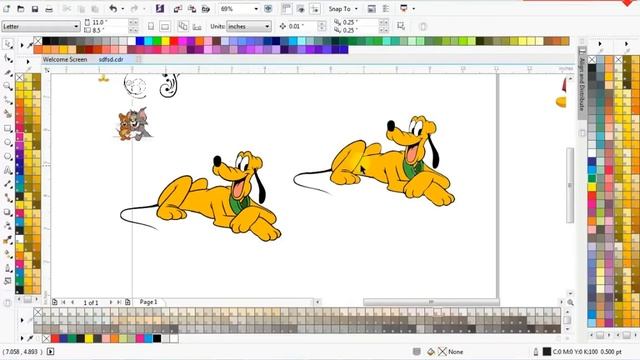The height and width of the screenshot is (360, 640).
Task: Click the Import icon
Action: [178, 9]
